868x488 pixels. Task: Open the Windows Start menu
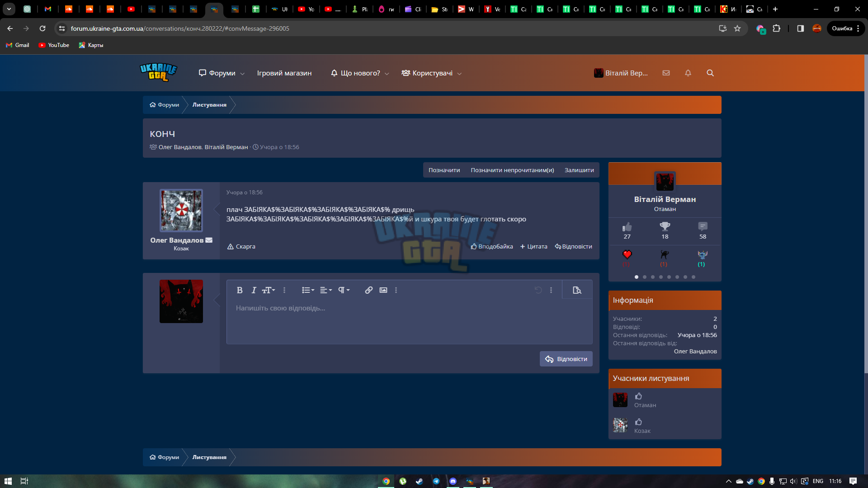(8, 481)
